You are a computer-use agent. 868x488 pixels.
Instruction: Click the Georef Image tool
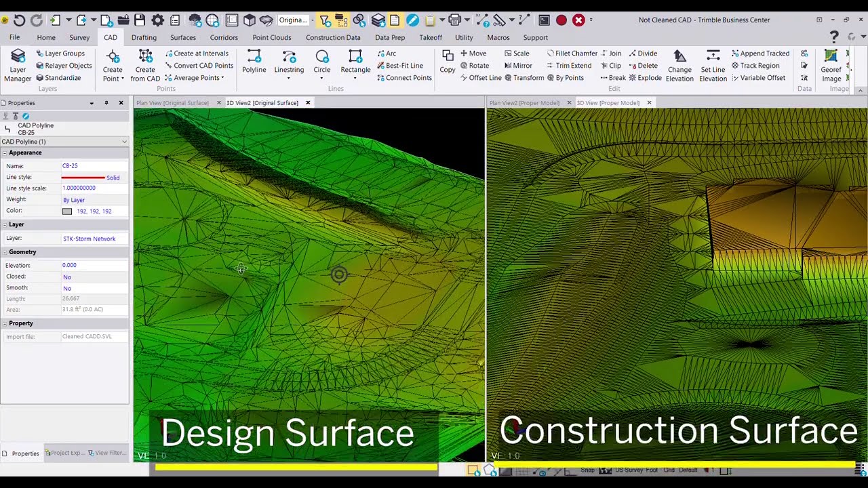pos(831,66)
